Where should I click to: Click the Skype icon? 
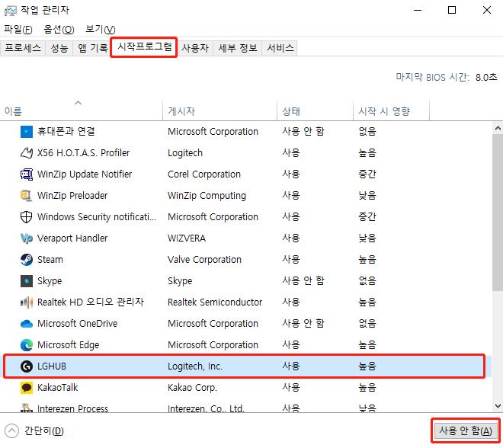(x=27, y=281)
